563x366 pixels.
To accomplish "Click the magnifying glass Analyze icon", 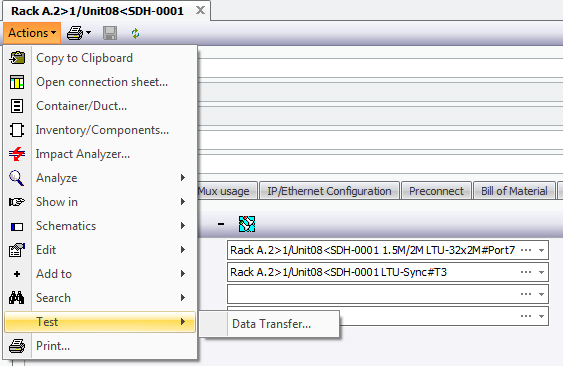I will pyautogui.click(x=17, y=178).
